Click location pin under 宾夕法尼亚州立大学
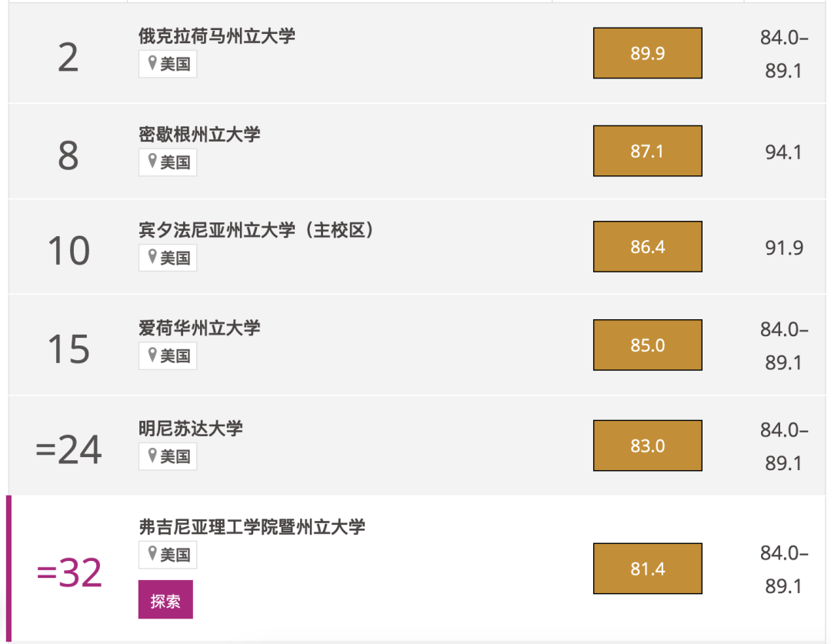 tap(152, 256)
